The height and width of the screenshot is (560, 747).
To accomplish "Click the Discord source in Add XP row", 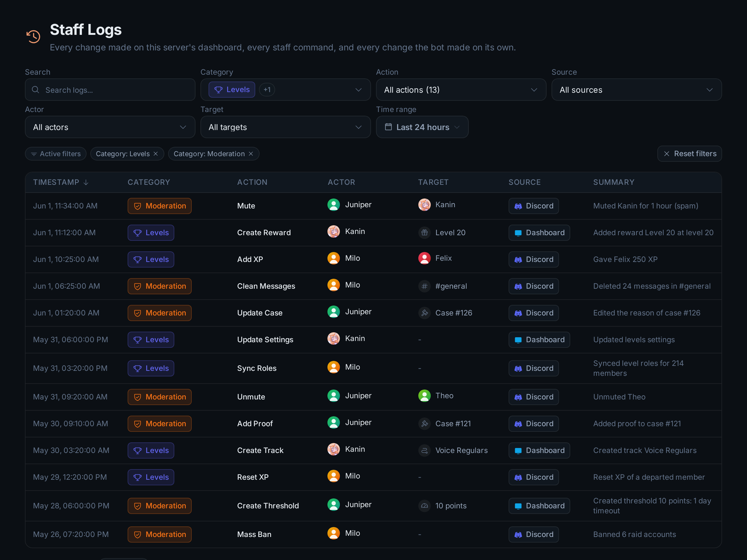I will pos(533,259).
